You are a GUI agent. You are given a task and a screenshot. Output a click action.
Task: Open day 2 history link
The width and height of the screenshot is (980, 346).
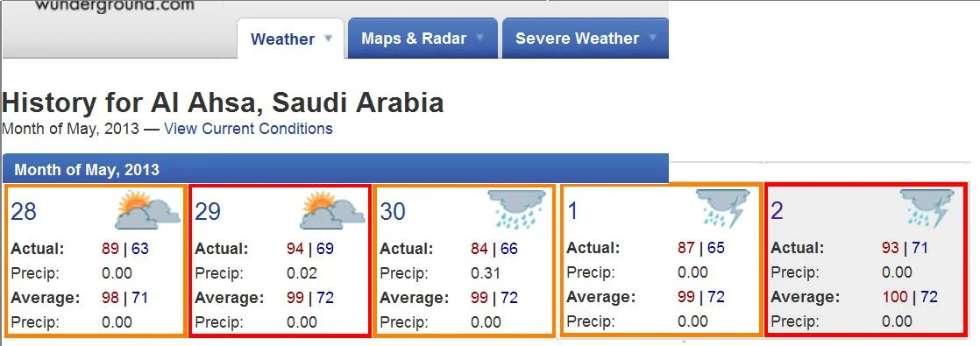777,211
